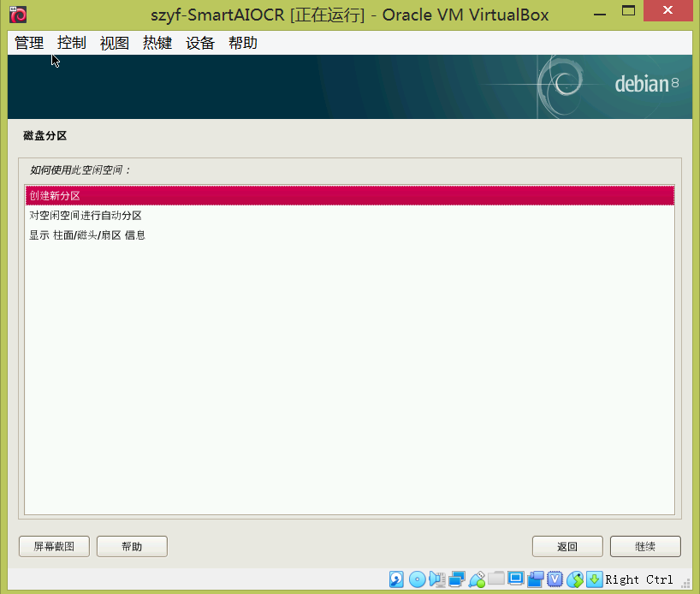Viewport: 700px width, 594px height.
Task: Click the green down-arrow host key icon
Action: click(594, 579)
